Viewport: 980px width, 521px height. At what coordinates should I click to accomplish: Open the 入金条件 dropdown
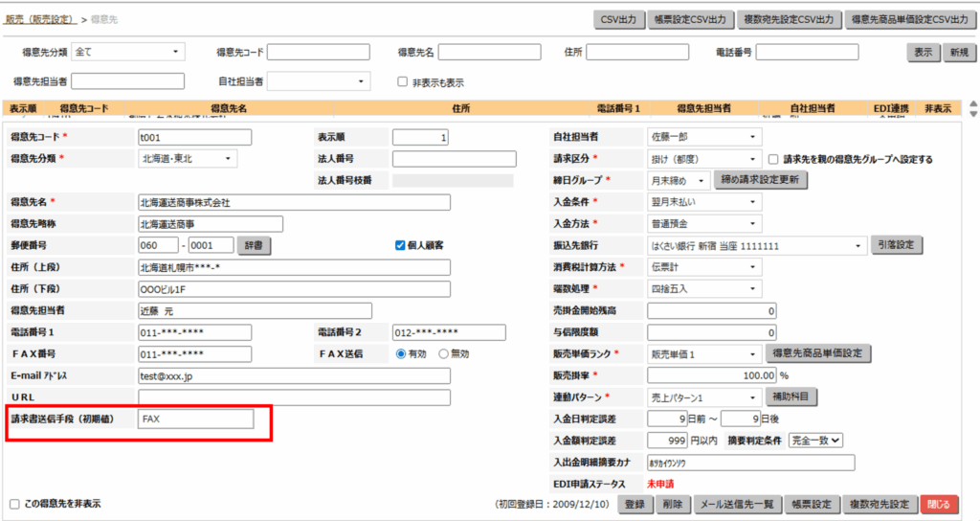tap(704, 201)
